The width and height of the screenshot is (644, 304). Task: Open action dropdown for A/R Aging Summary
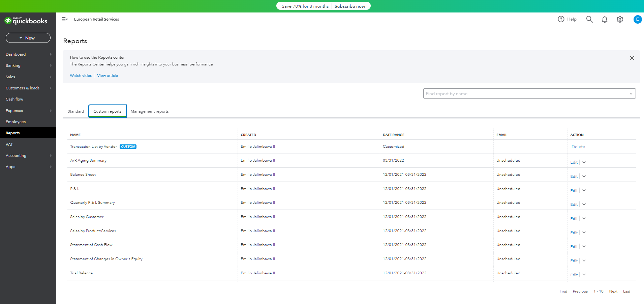584,162
